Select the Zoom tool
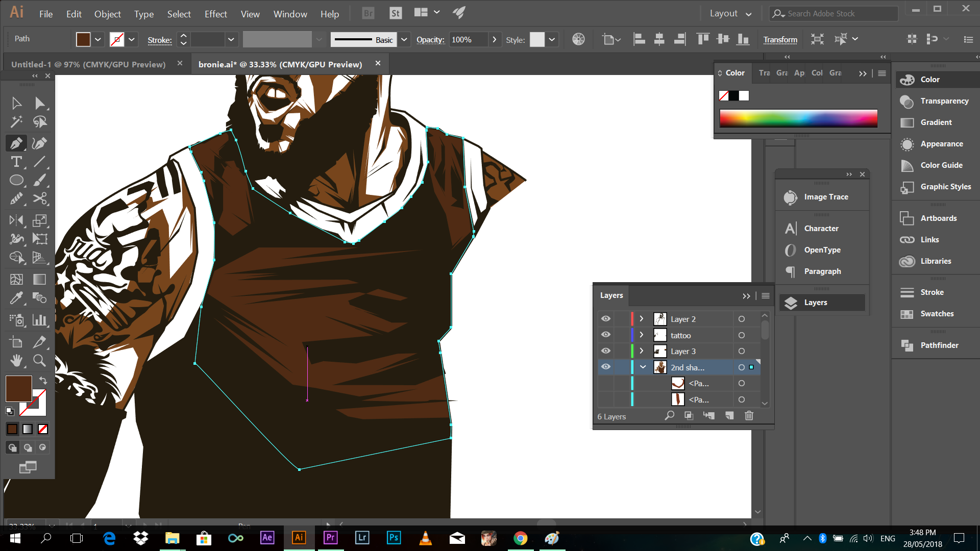Screen dimensions: 980x551 click(x=40, y=361)
